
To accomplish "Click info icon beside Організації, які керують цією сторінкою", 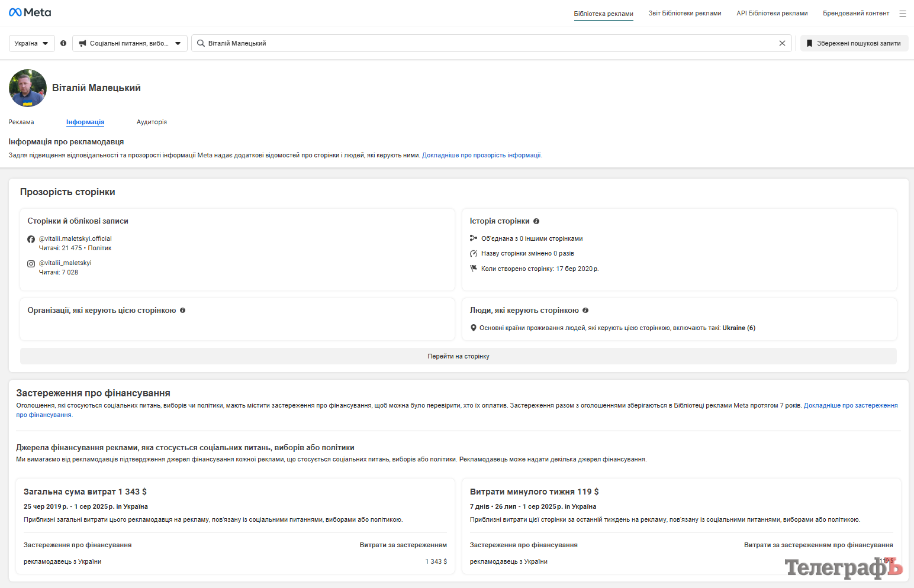I will tap(182, 311).
